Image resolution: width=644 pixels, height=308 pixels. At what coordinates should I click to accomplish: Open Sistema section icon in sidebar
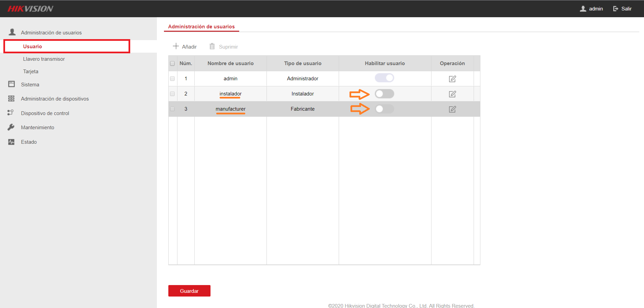tap(11, 84)
